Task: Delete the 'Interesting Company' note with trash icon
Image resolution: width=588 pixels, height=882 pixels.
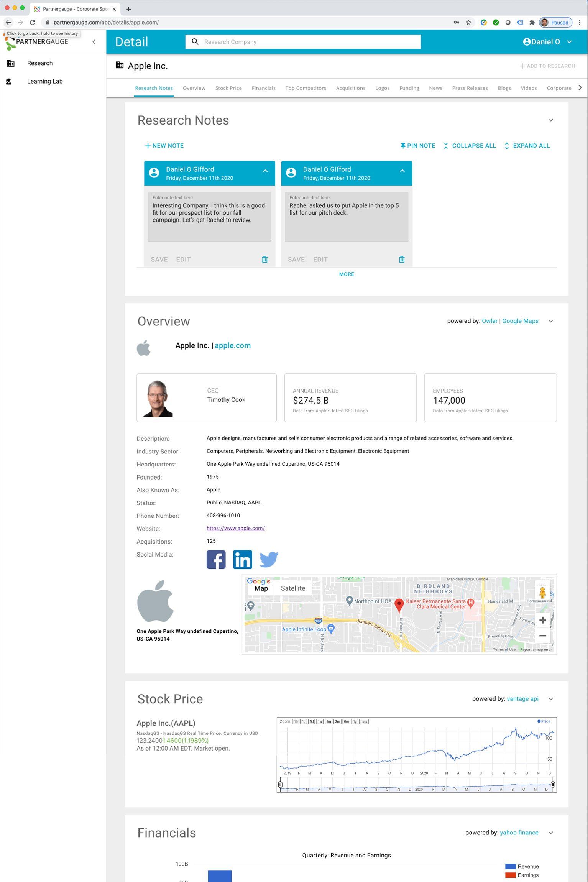Action: 264,260
